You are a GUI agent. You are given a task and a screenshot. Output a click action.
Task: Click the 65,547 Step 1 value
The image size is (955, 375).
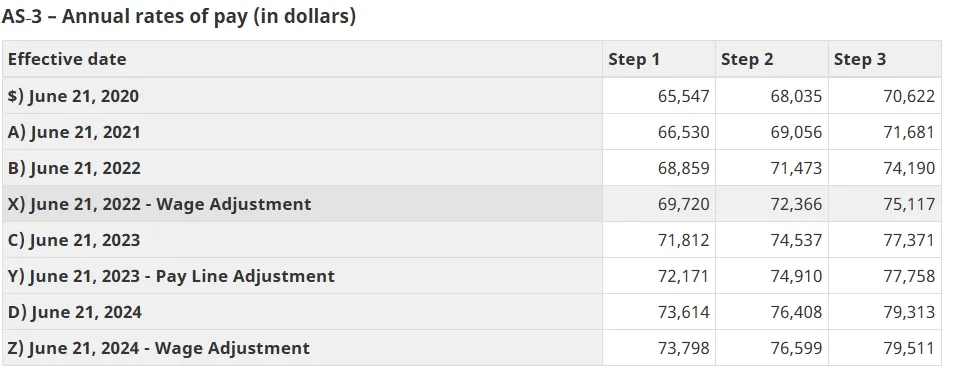[x=683, y=96]
